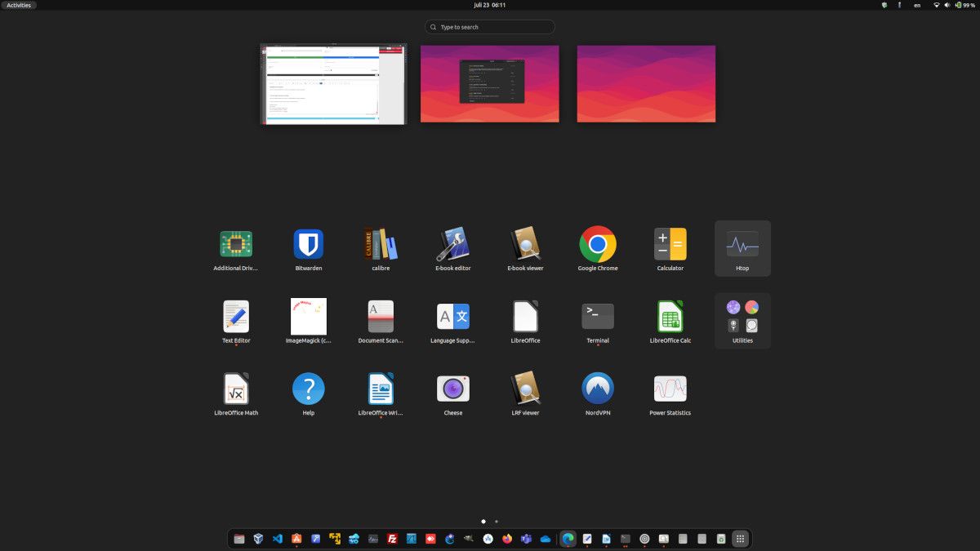Open the Cheese webcam application
Viewport: 980px width, 551px height.
(452, 387)
